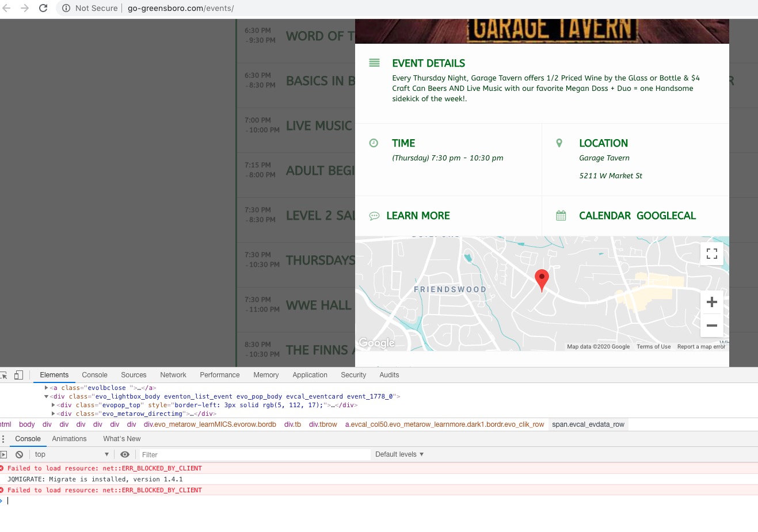Expand the evopop_top div node
This screenshot has width=758, height=532.
[x=53, y=405]
